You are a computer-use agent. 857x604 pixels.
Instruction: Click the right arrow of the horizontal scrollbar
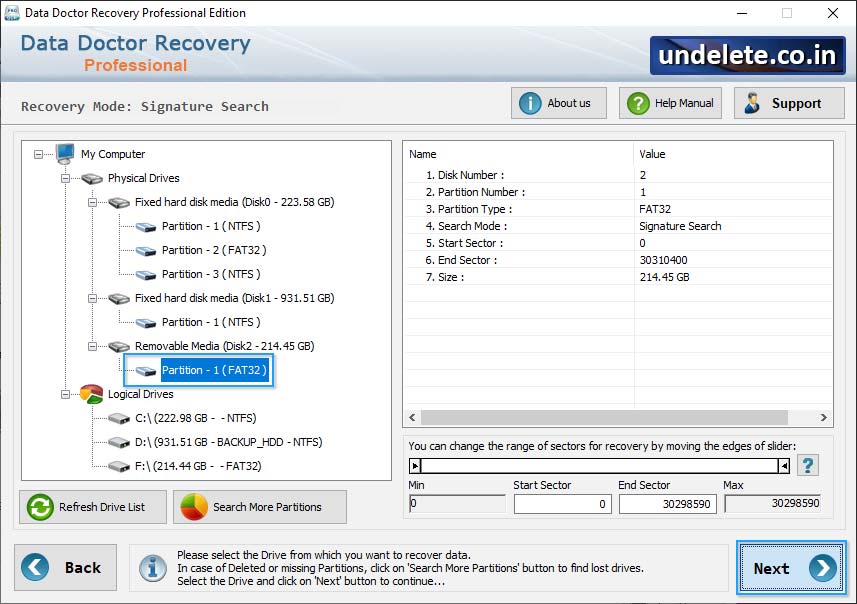pos(822,418)
